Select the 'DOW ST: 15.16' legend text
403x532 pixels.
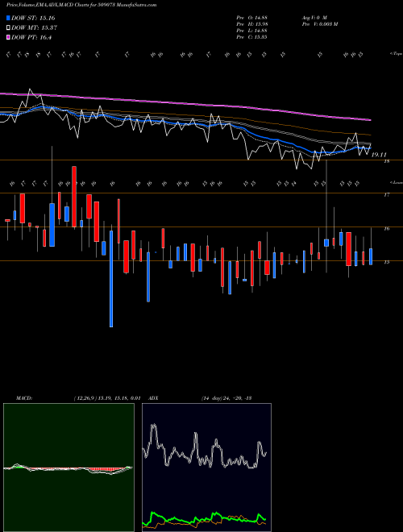tap(33, 18)
